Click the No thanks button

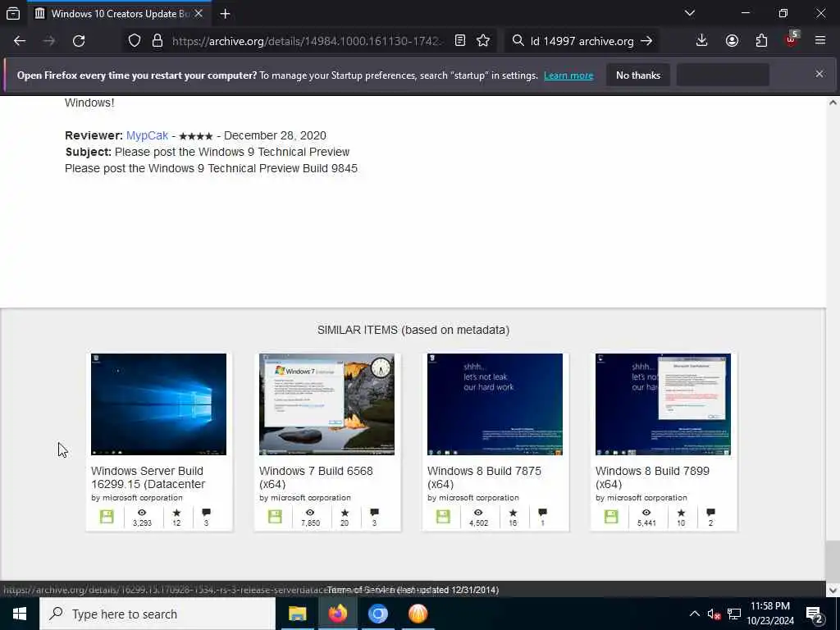coord(638,75)
